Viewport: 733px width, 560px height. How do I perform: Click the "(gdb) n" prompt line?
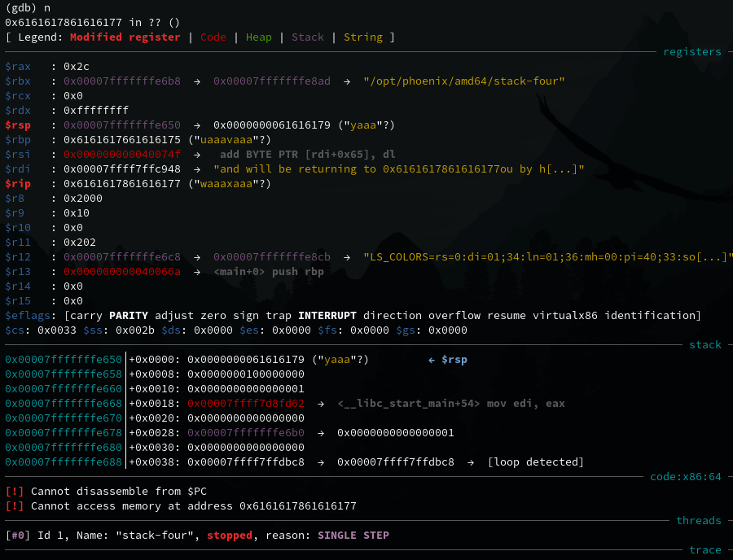(x=28, y=7)
